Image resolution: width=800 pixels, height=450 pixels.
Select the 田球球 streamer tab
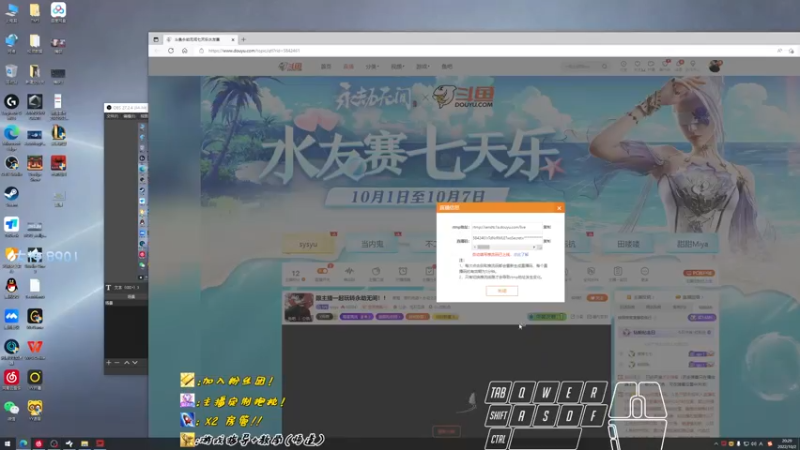click(x=629, y=244)
